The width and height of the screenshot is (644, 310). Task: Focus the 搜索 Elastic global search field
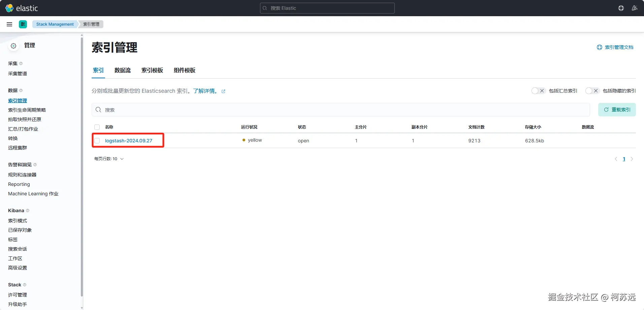[x=327, y=8]
